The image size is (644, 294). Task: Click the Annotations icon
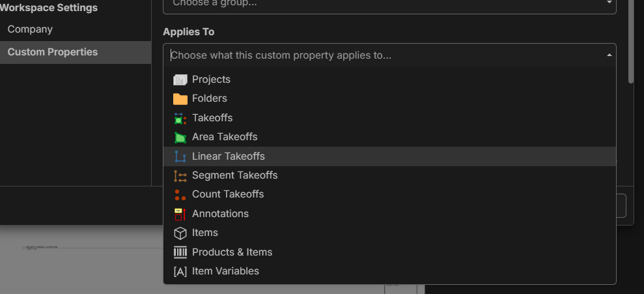click(180, 214)
